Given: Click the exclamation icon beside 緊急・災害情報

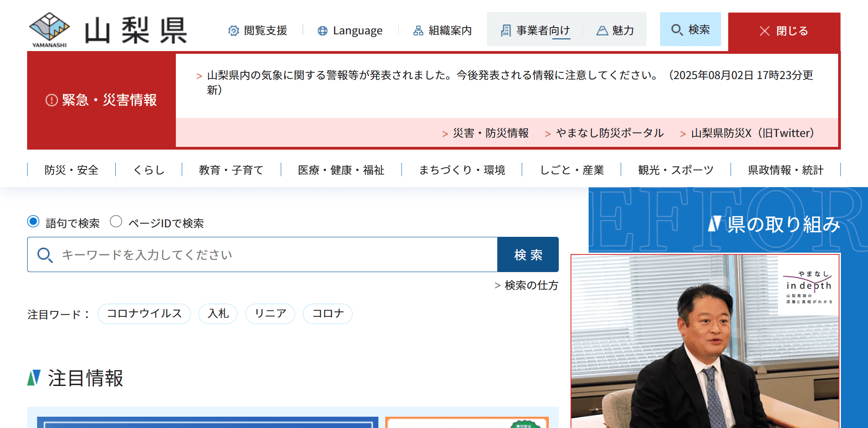Looking at the screenshot, I should pos(52,100).
